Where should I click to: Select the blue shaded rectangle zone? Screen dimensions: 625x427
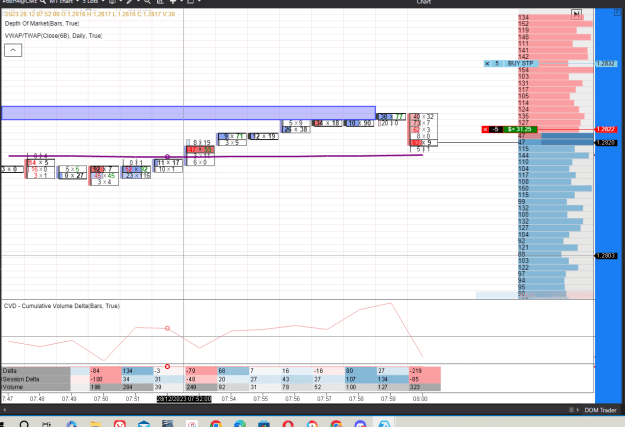(x=188, y=113)
